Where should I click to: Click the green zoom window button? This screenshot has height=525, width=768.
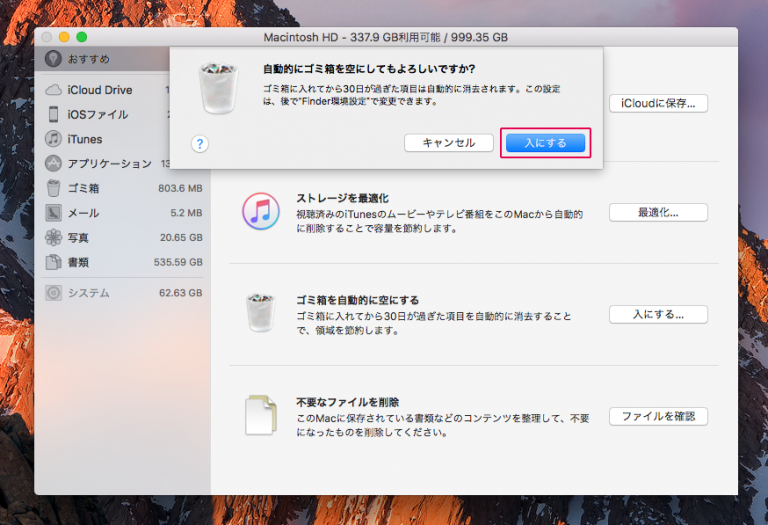82,37
